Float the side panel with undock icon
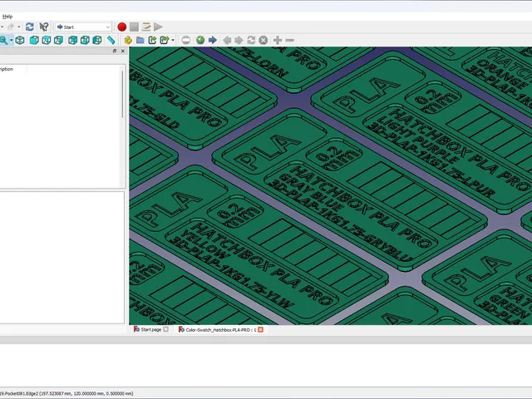 coord(115,51)
